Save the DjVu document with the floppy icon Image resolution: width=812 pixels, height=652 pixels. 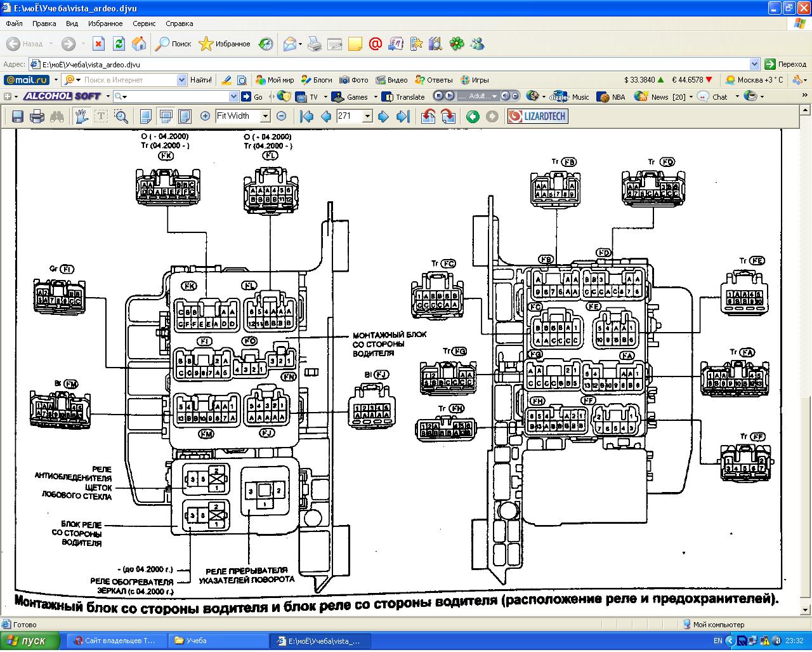(18, 116)
